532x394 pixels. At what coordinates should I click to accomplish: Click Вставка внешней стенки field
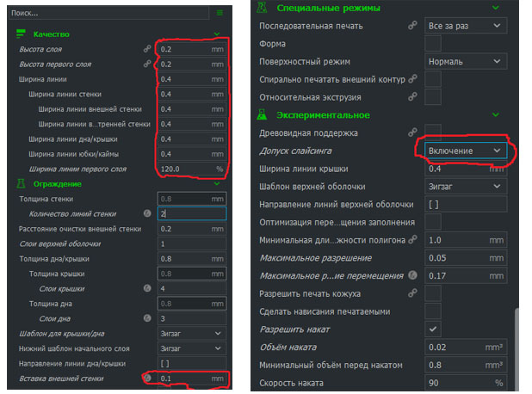[x=192, y=379]
